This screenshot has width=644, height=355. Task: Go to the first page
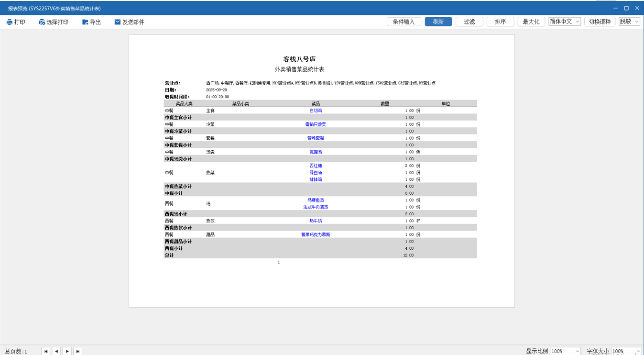46,351
